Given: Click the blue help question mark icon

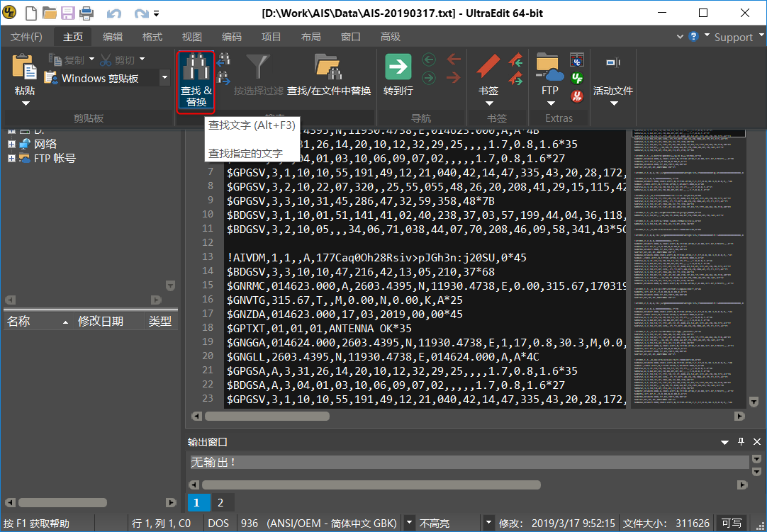Looking at the screenshot, I should click(x=693, y=36).
